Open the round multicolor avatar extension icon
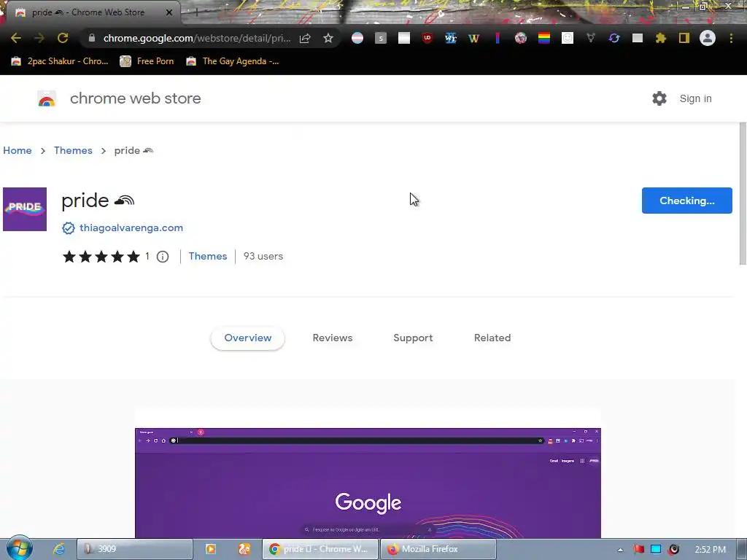The height and width of the screenshot is (560, 747). tap(521, 38)
